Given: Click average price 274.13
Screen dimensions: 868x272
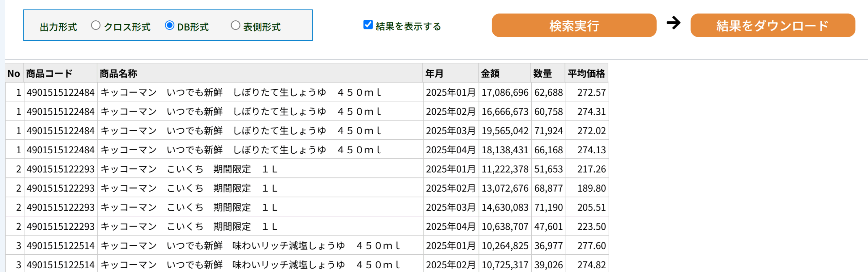Looking at the screenshot, I should [x=587, y=150].
